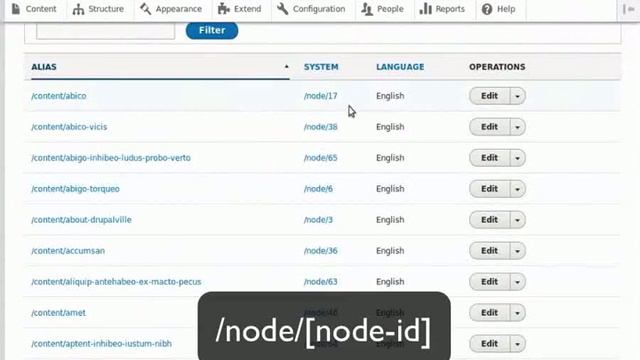Open system path /node/3
The height and width of the screenshot is (360, 640).
click(318, 220)
